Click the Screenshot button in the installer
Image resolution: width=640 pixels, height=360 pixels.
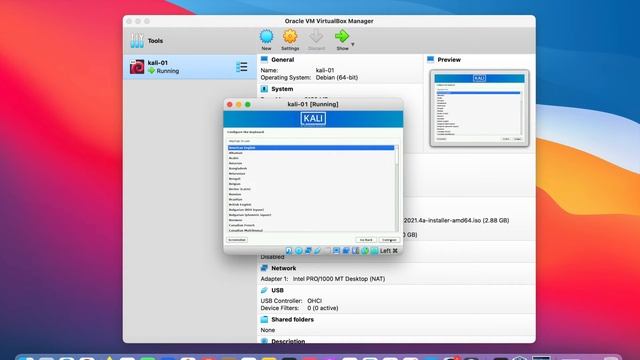(237, 240)
